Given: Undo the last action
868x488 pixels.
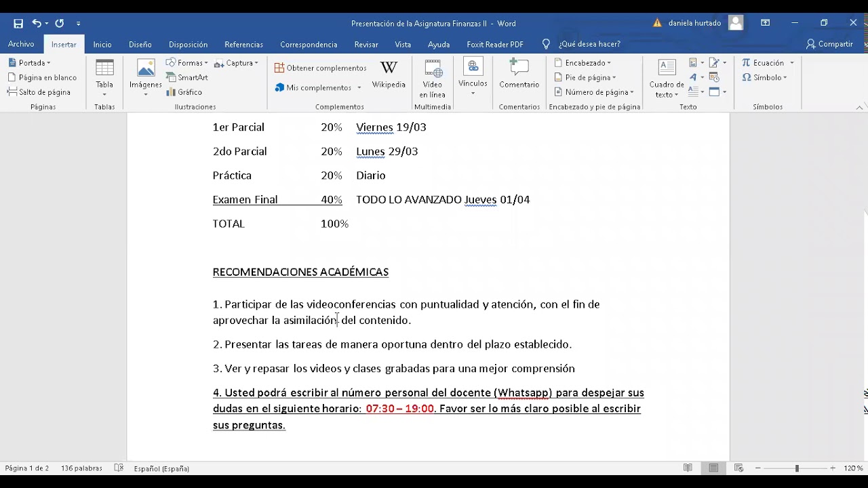Looking at the screenshot, I should pos(36,23).
